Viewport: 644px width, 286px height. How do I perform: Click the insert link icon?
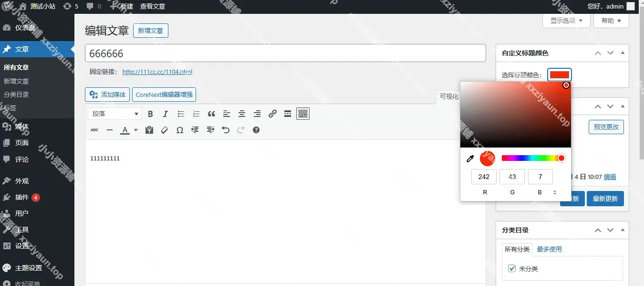(272, 114)
